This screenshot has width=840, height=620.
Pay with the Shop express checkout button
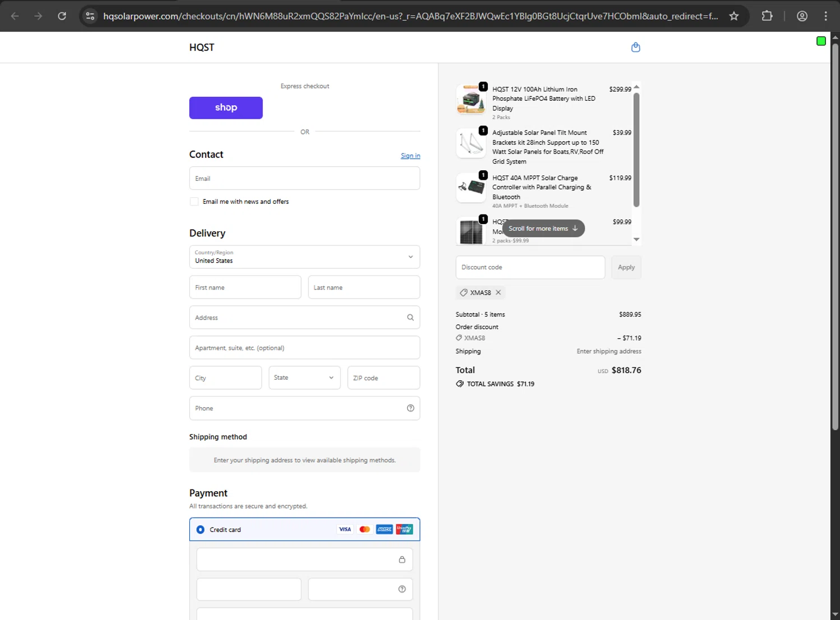coord(226,108)
